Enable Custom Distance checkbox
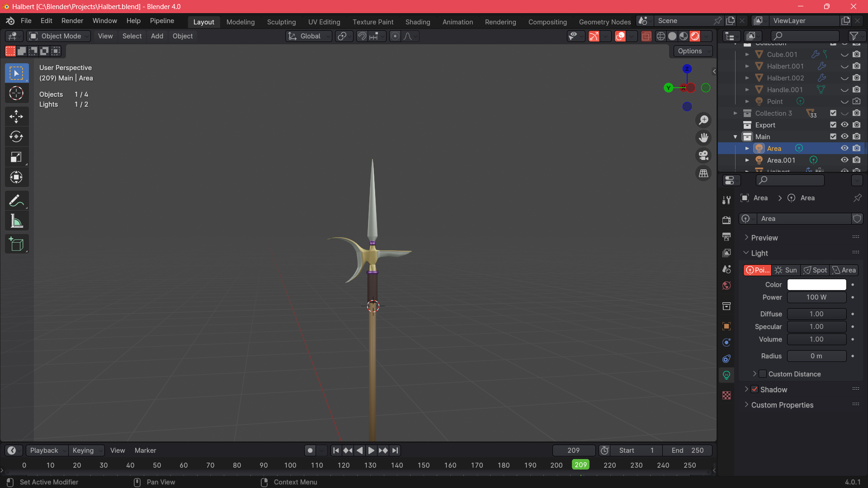Viewport: 868px width, 488px height. tap(763, 374)
